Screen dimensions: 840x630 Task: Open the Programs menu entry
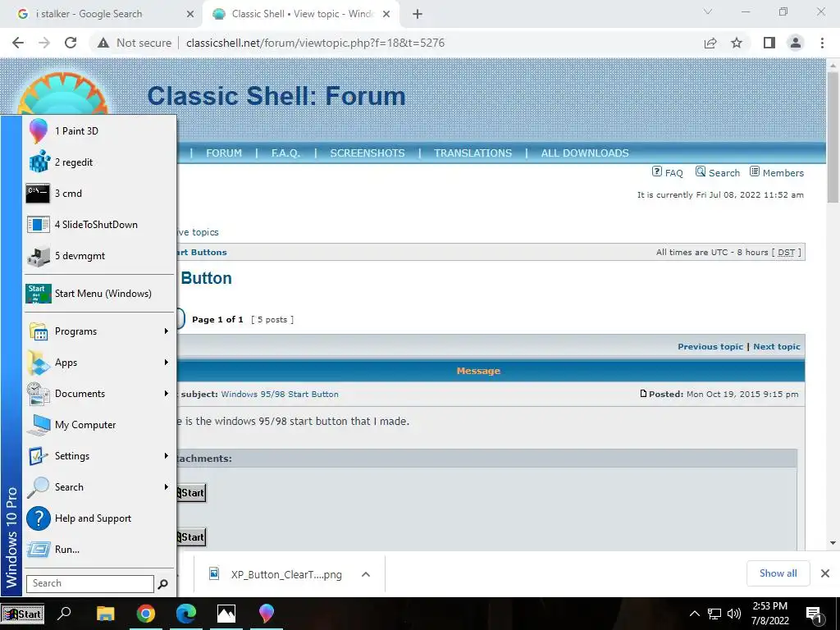99,331
